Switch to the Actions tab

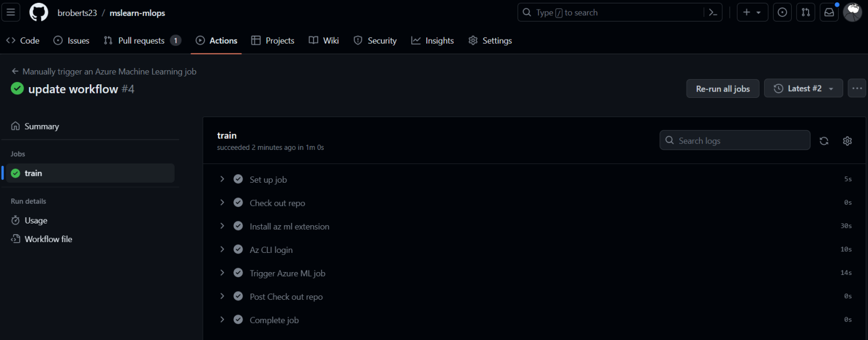[x=216, y=40]
